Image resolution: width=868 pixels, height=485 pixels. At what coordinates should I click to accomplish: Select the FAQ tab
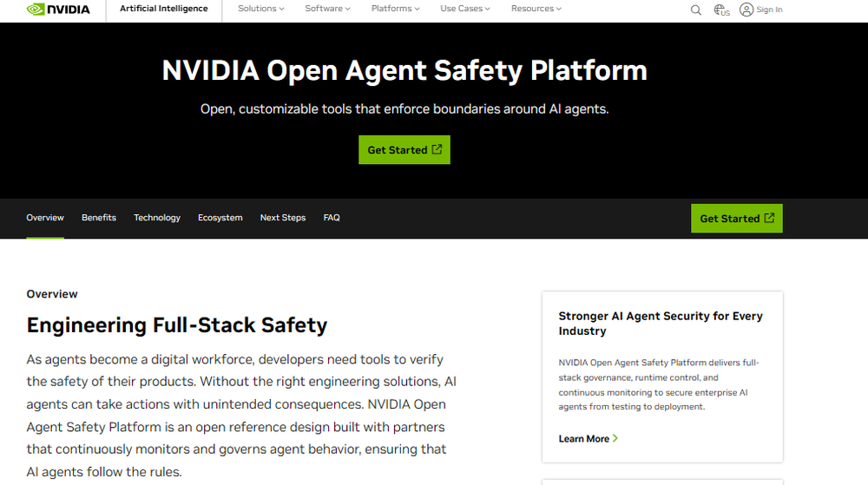(x=332, y=218)
